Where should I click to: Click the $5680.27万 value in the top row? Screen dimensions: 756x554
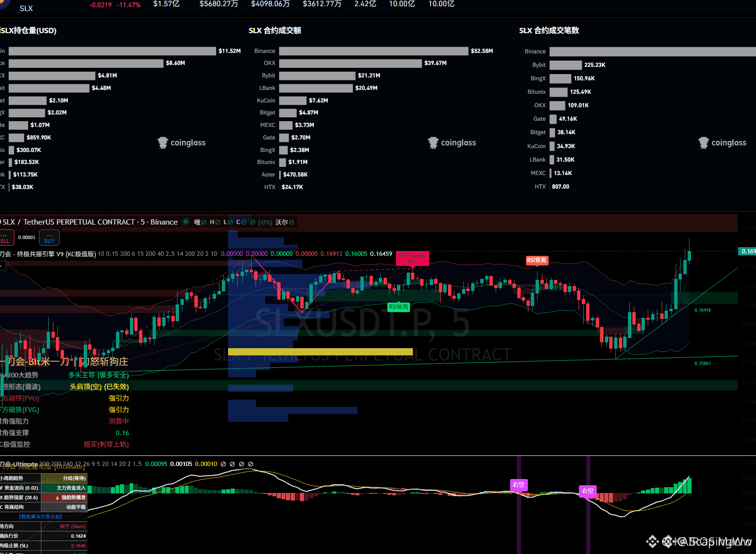[219, 4]
